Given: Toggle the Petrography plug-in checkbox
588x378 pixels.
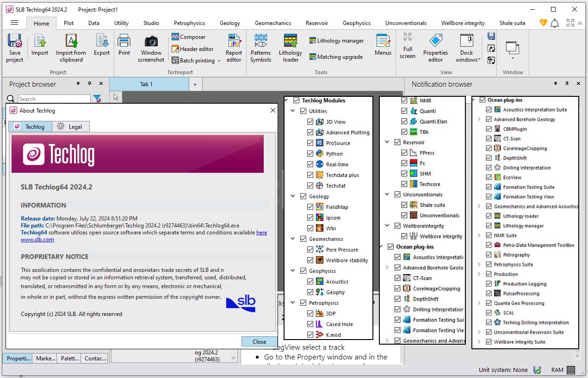Looking at the screenshot, I should [x=489, y=255].
